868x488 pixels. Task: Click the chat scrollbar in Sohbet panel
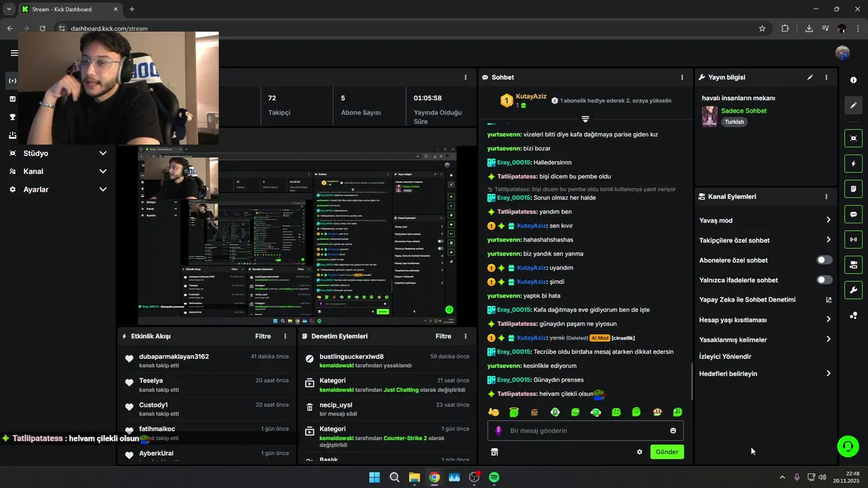coord(692,382)
